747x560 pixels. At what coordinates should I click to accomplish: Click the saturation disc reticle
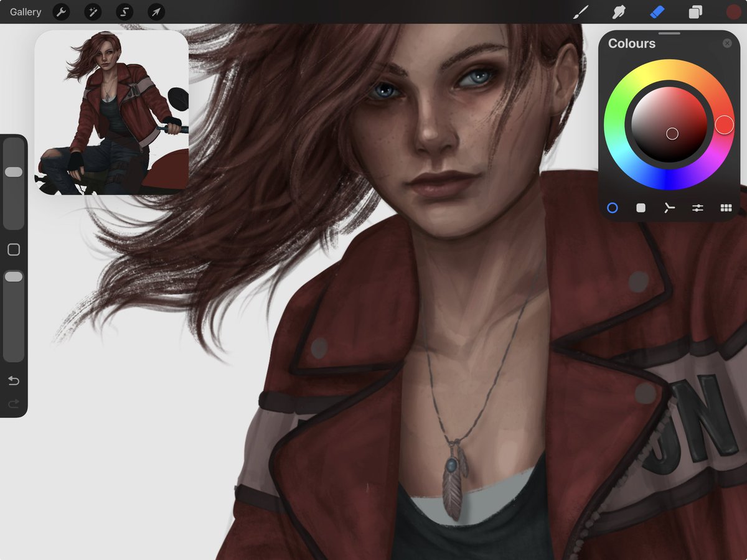pyautogui.click(x=672, y=133)
